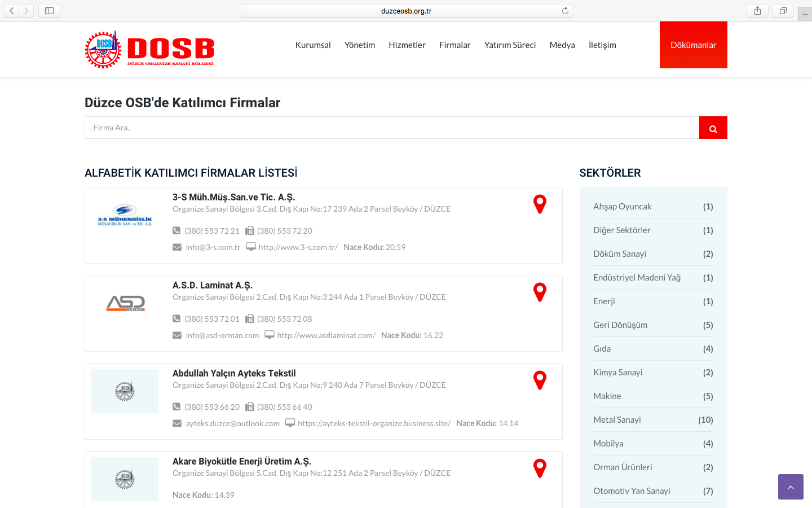Image resolution: width=812 pixels, height=508 pixels.
Task: Open 3-S Müh.Müş.San.ve Tic. A.Ş. title
Action: point(234,197)
